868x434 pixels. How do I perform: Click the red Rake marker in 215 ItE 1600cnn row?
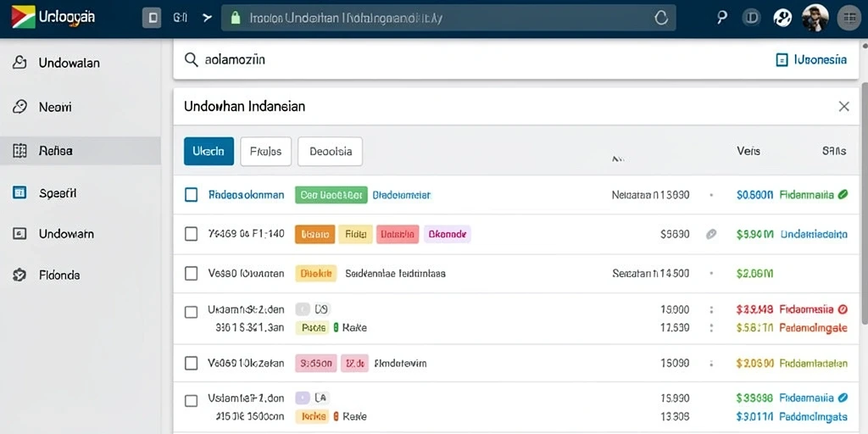coord(336,415)
